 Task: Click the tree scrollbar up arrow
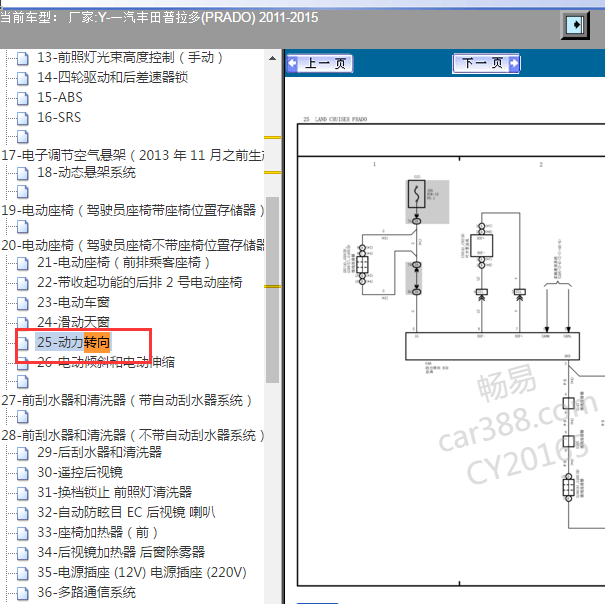pos(272,58)
